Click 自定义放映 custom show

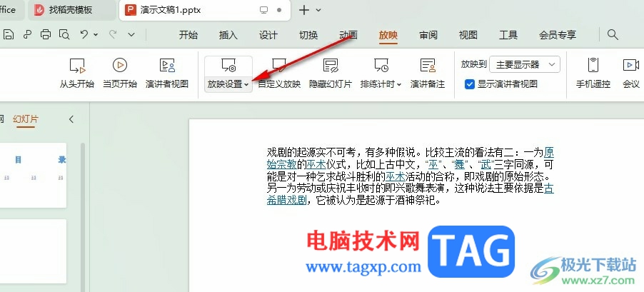coord(279,74)
